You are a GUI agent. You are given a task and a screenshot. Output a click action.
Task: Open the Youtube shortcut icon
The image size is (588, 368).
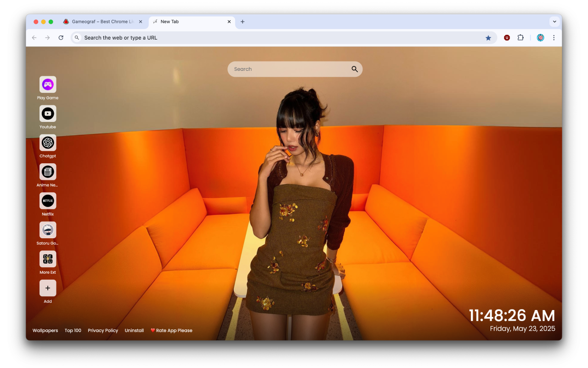click(48, 114)
